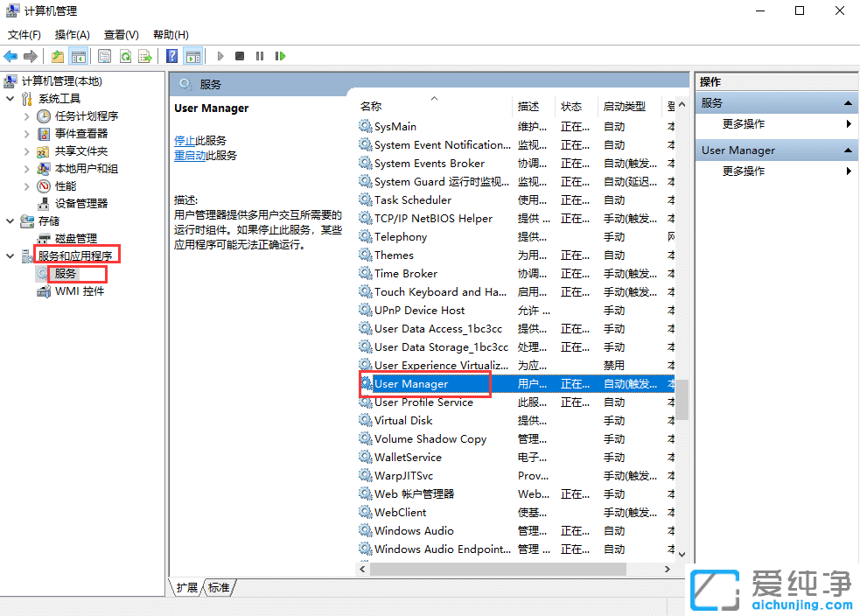Click the back navigation arrow

click(10, 56)
